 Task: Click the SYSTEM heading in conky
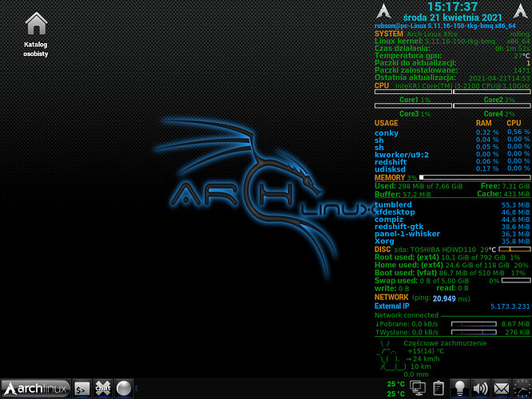[389, 34]
